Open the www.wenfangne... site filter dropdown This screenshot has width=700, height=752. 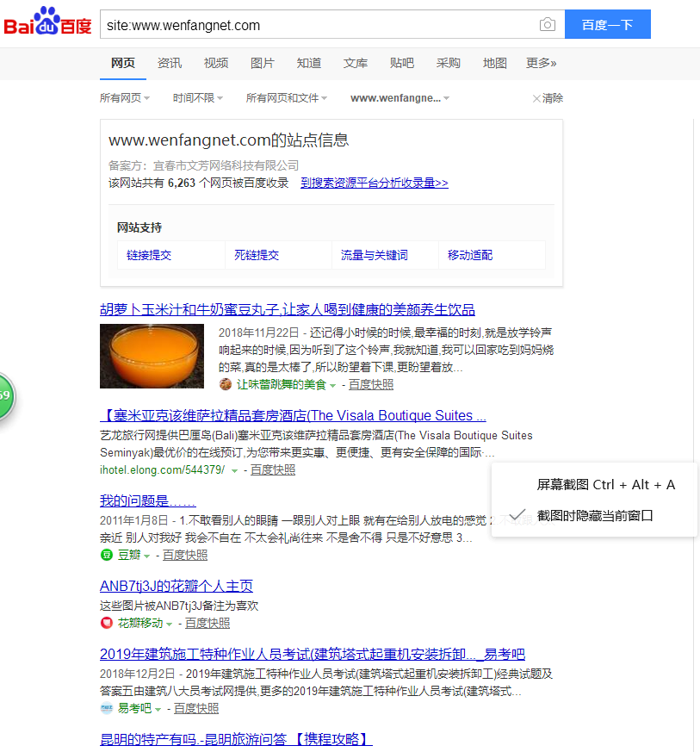tap(400, 98)
